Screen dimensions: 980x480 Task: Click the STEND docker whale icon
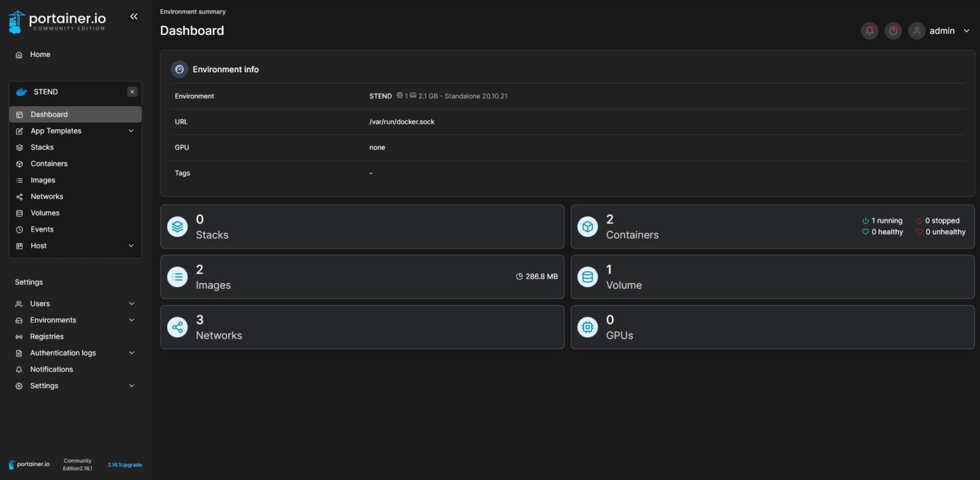(21, 92)
